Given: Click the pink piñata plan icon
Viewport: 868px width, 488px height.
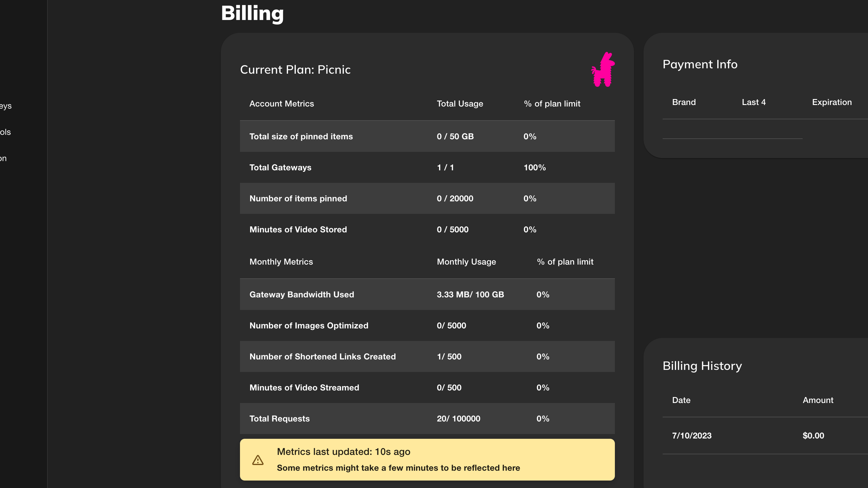Looking at the screenshot, I should [x=603, y=70].
